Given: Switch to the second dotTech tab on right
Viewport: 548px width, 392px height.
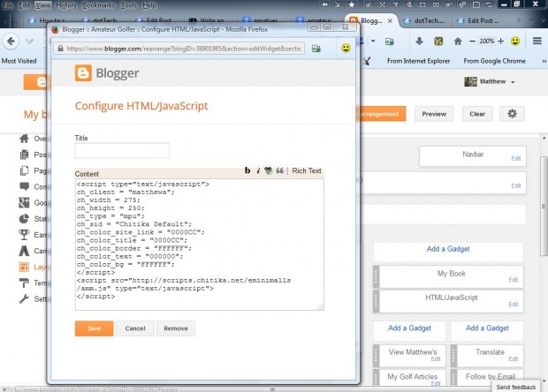Looking at the screenshot, I should (424, 20).
